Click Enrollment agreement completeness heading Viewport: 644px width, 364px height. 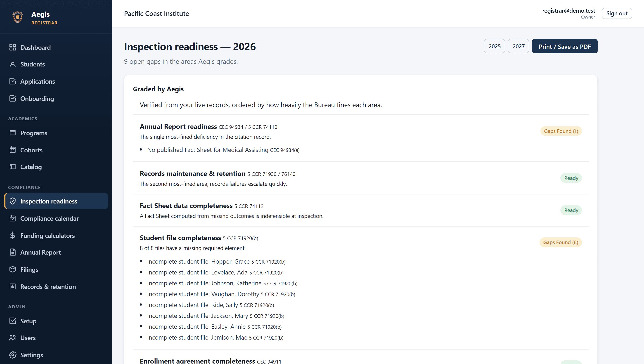(197, 361)
